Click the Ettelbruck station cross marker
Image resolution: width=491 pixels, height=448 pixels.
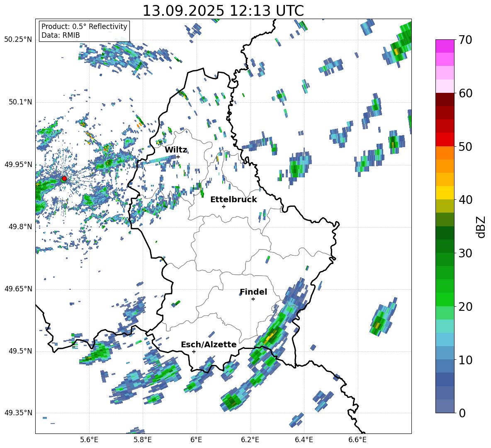(x=224, y=206)
